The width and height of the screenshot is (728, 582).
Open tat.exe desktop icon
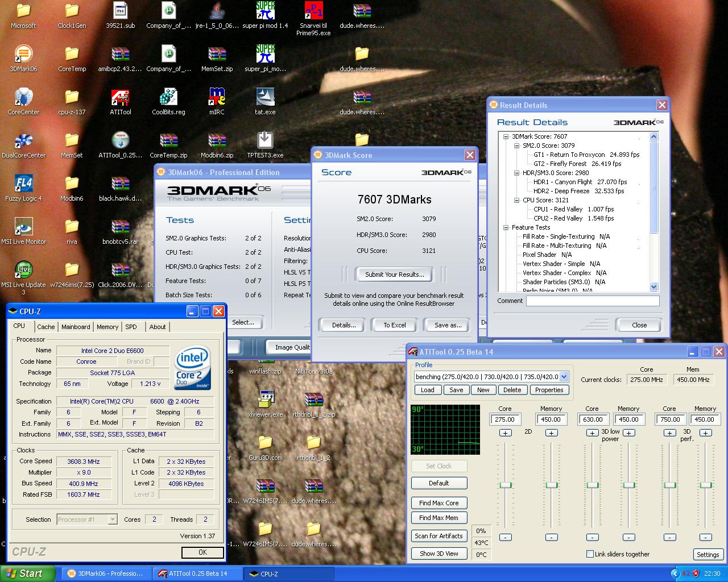point(265,101)
